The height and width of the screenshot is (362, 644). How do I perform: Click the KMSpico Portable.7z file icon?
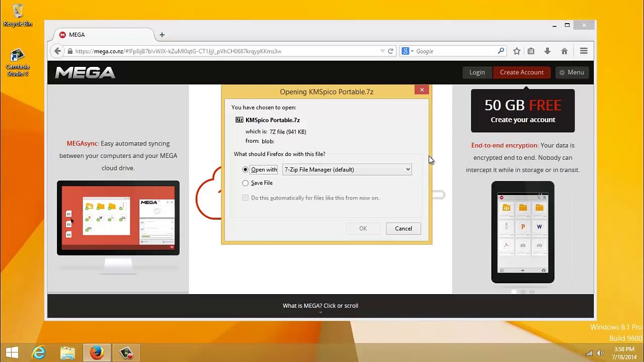click(239, 120)
